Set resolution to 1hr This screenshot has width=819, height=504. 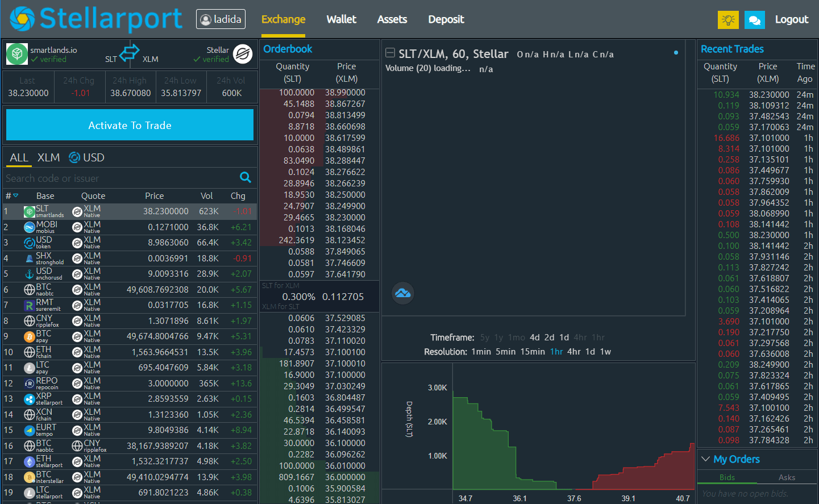(x=556, y=352)
